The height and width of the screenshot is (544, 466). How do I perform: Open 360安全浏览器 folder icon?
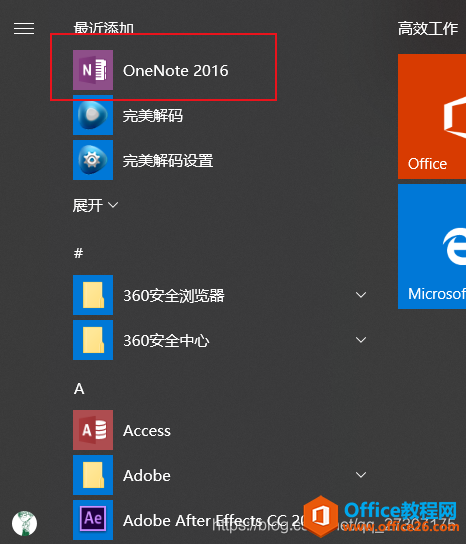point(93,295)
